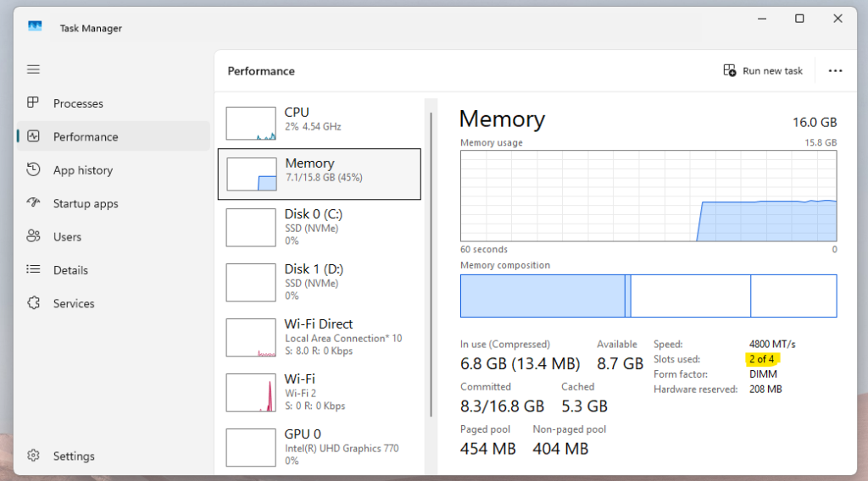Image resolution: width=868 pixels, height=481 pixels.
Task: Click the Intel(R) UHD Graphics 770 text
Action: pyautogui.click(x=342, y=448)
